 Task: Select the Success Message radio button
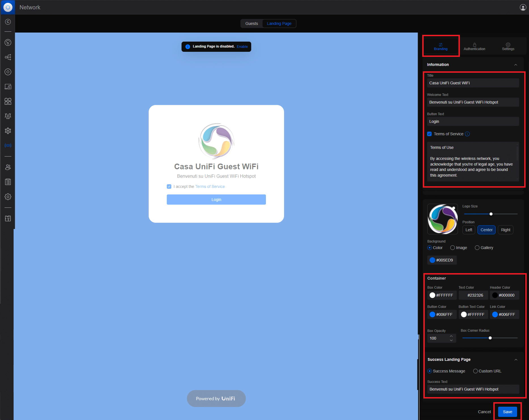[430, 371]
